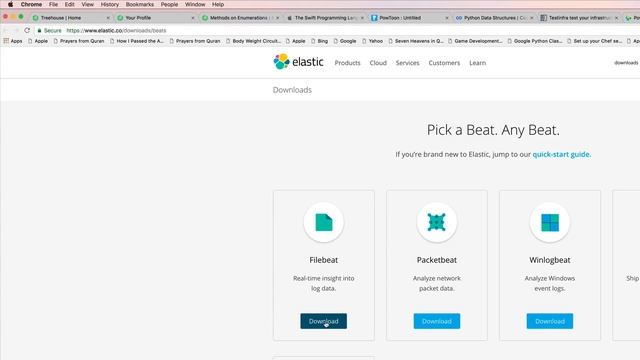This screenshot has height=360, width=640.
Task: Click 'Real-time insight into log data' text
Action: pos(324,283)
